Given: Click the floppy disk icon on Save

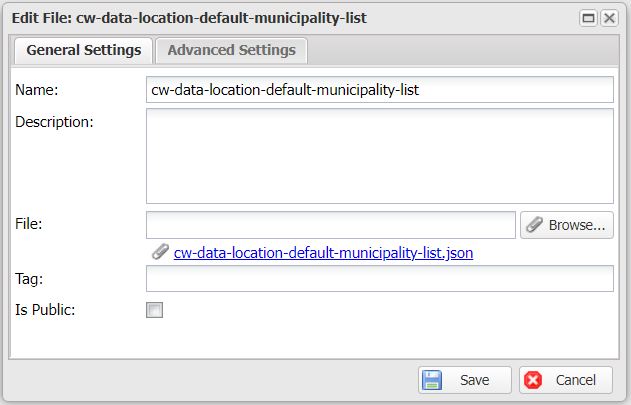Looking at the screenshot, I should point(433,380).
